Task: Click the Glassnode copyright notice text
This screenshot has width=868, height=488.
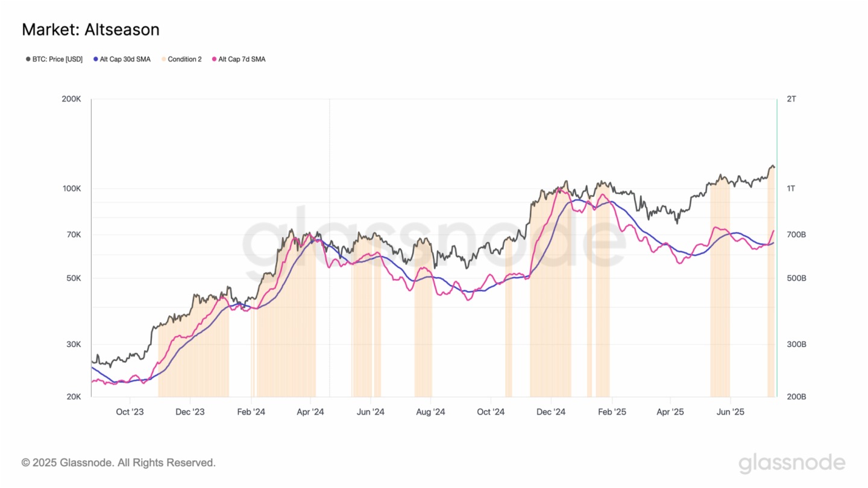Action: (x=118, y=463)
